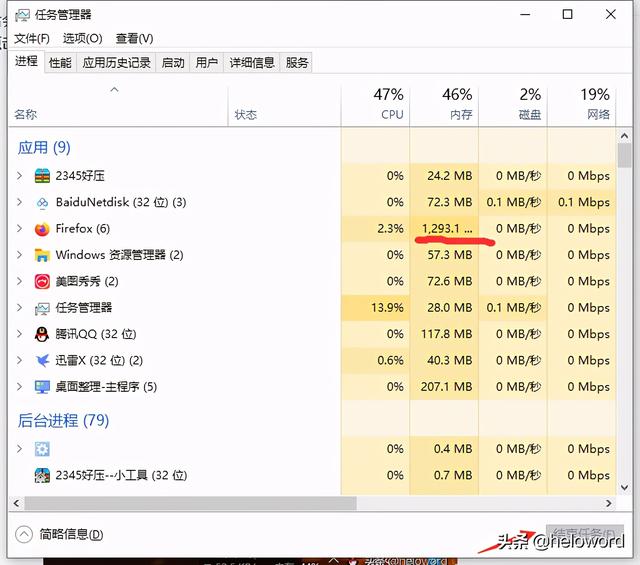Select the 迅雷X bird icon
Viewport: 640px width, 565px height.
(42, 360)
